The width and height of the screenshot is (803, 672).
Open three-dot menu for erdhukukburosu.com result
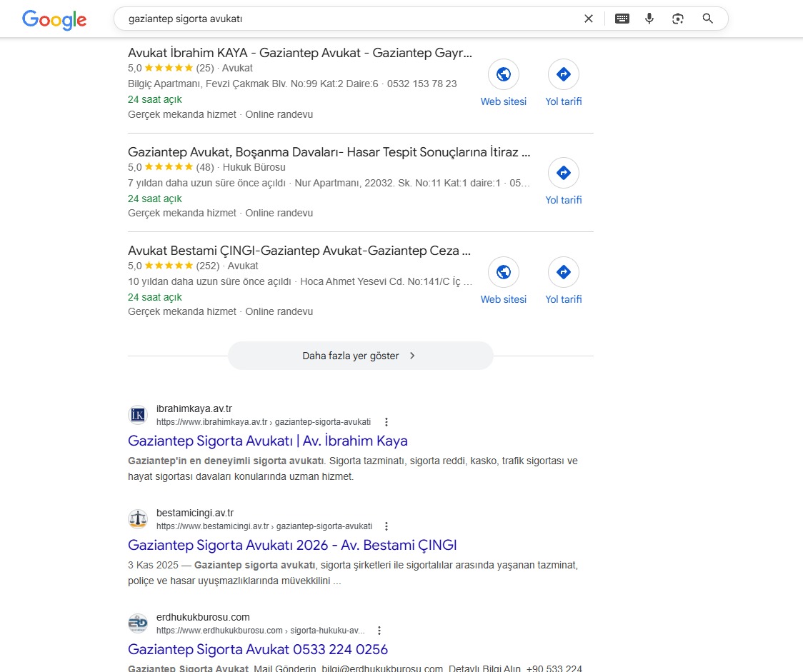pos(379,631)
